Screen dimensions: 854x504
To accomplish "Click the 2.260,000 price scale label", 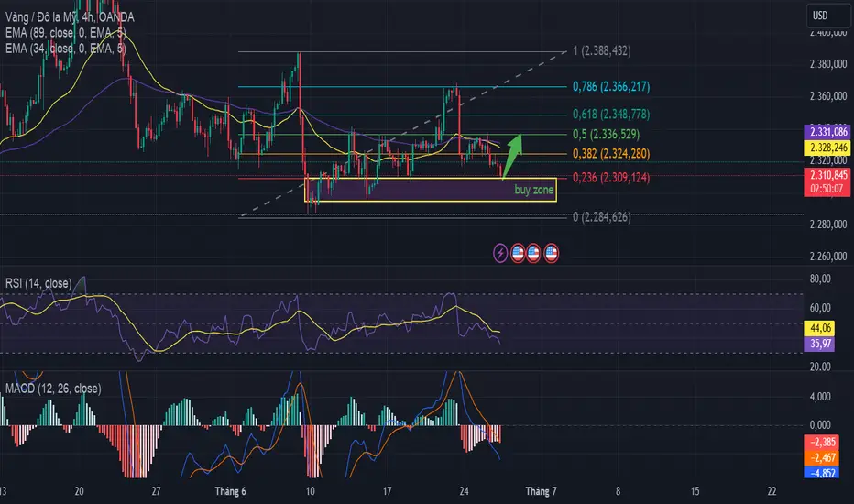I will click(827, 257).
